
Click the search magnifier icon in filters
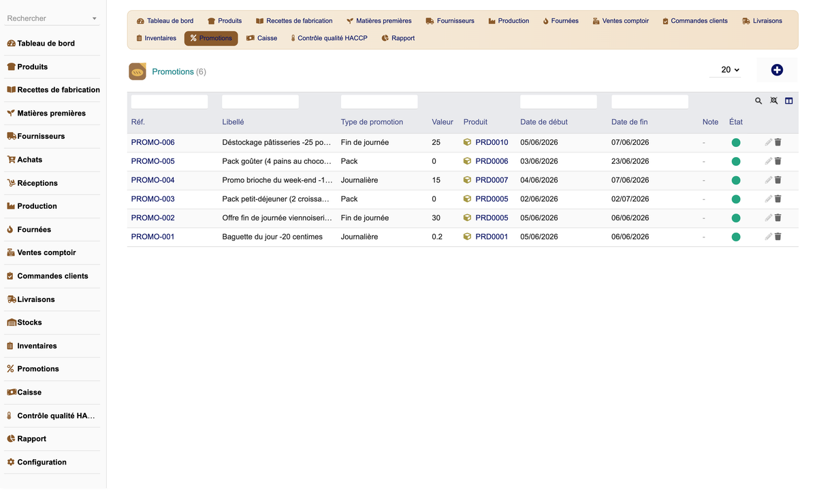click(758, 101)
